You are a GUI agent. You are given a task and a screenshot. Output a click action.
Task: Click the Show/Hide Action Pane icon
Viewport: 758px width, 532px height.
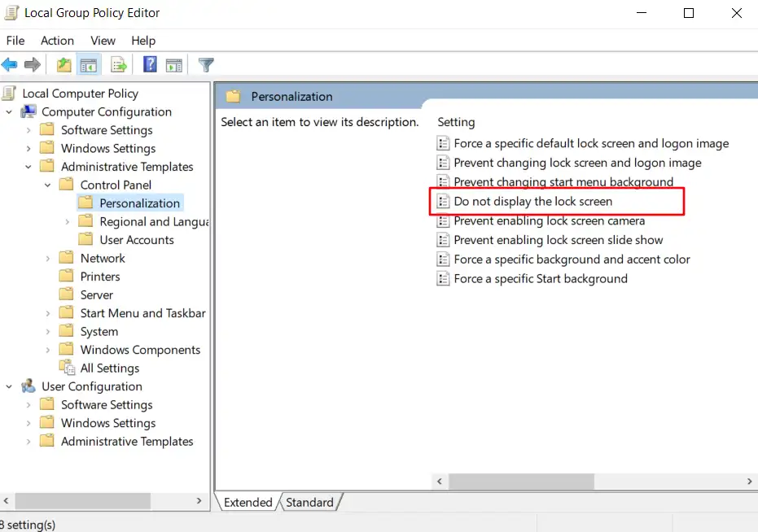pos(175,64)
